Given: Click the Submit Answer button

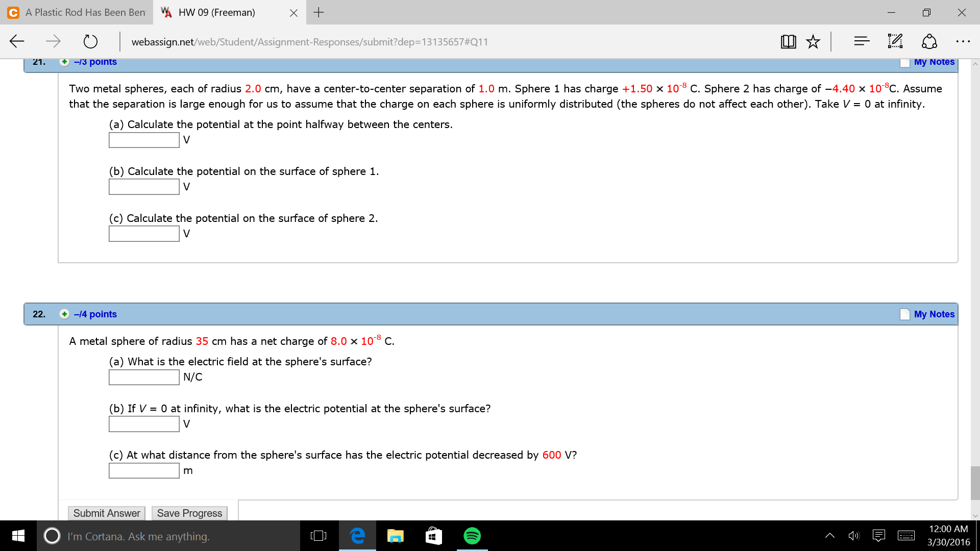Looking at the screenshot, I should (x=107, y=513).
